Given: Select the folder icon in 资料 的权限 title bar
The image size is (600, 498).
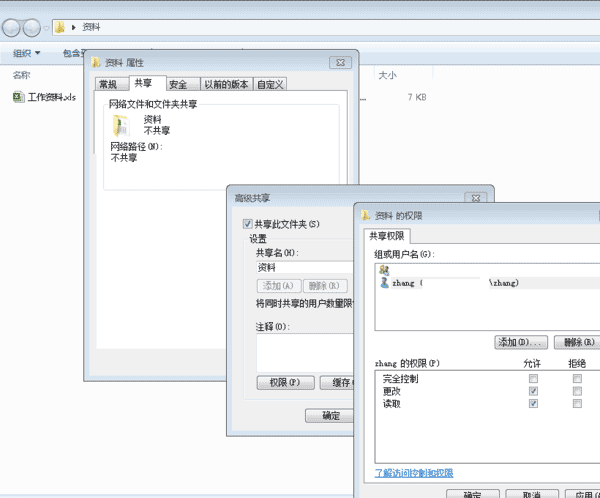Looking at the screenshot, I should coord(366,216).
